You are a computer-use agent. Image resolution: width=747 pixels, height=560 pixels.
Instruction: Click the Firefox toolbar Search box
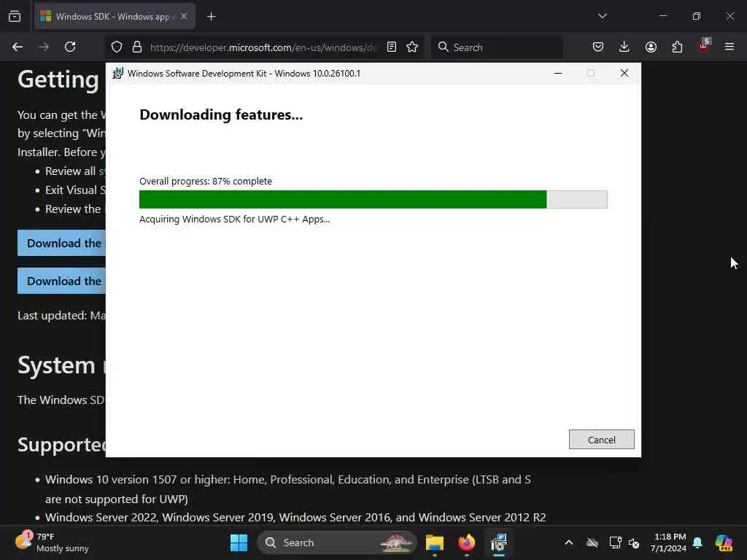click(496, 47)
